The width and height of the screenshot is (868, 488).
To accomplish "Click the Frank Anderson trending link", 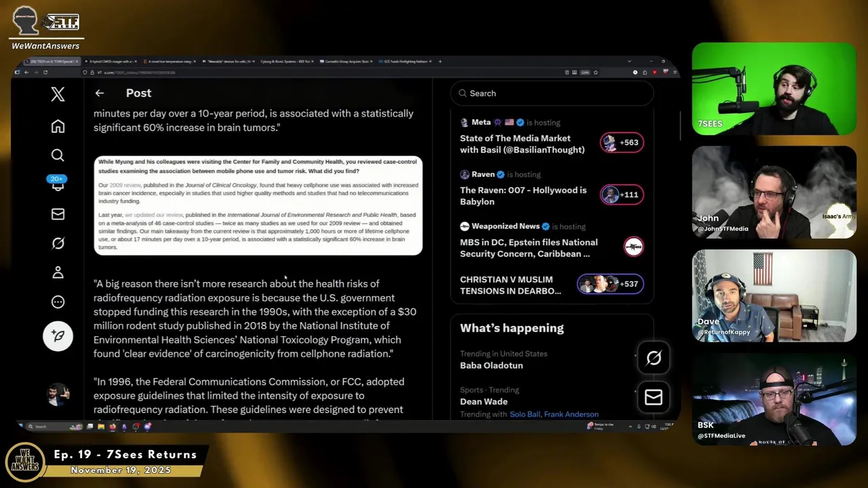I will pos(571,414).
